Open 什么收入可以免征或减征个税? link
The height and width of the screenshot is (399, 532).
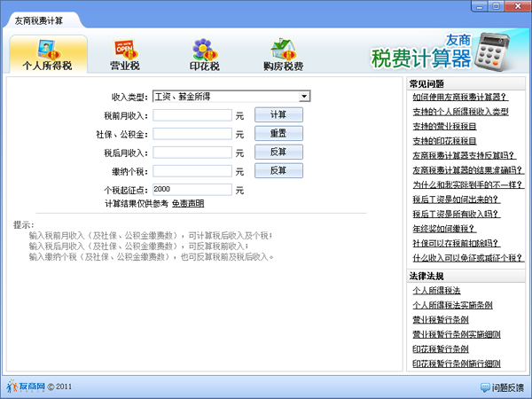point(468,258)
